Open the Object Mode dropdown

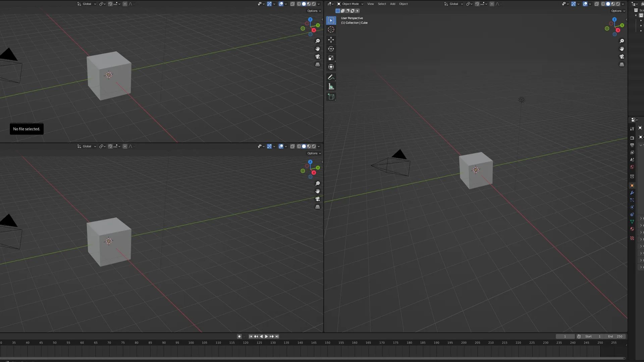[x=350, y=4]
